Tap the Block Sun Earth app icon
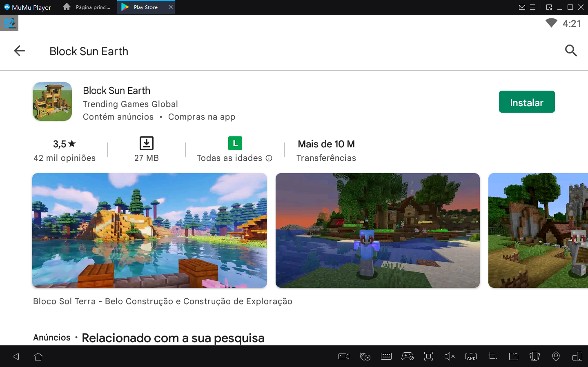 tap(52, 102)
